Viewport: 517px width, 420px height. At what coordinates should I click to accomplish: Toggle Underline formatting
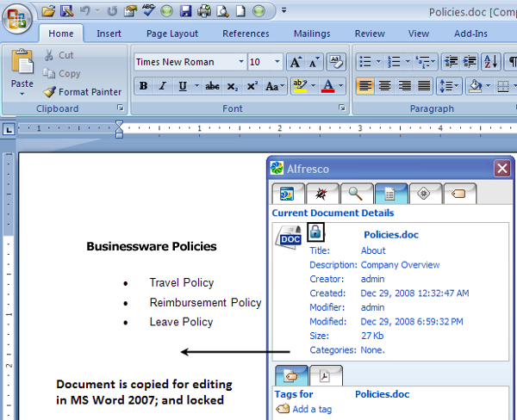click(183, 86)
